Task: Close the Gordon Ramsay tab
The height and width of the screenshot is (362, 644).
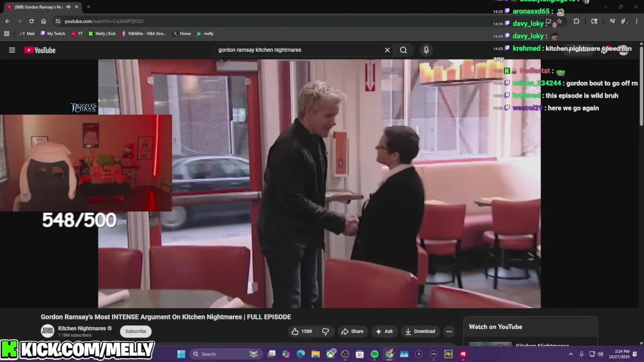Action: click(75, 7)
